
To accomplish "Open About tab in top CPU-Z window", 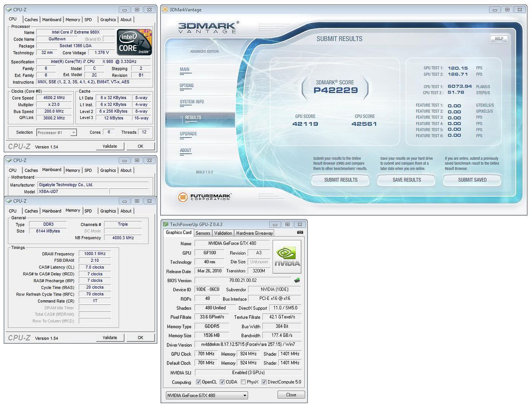I will [126, 20].
